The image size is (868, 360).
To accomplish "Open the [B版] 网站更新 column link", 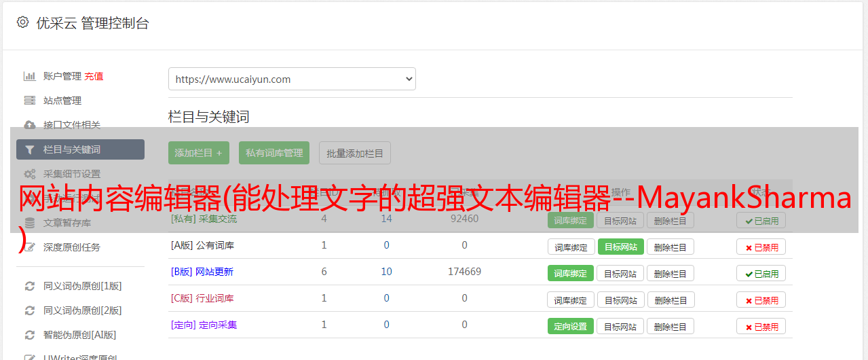I will click(202, 272).
